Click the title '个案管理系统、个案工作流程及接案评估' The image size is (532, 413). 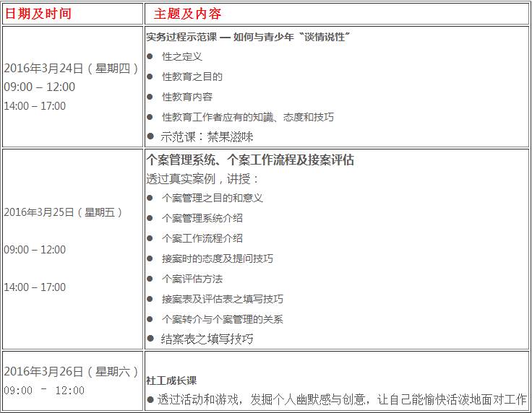click(x=250, y=160)
